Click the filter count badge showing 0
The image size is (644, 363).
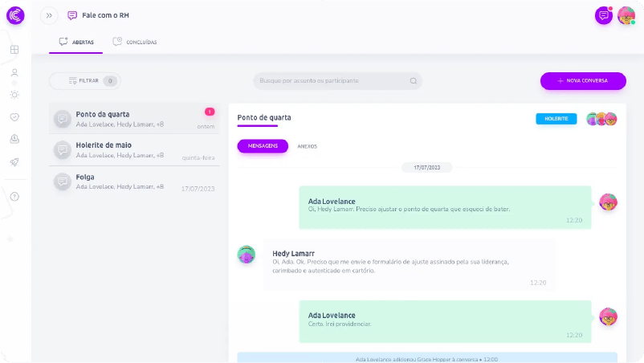pos(110,81)
